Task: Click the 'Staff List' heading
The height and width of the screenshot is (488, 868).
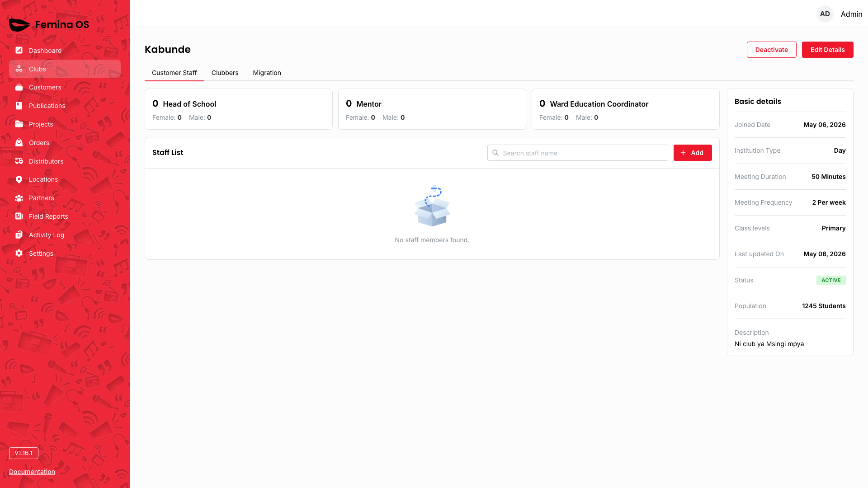Action: (x=168, y=152)
